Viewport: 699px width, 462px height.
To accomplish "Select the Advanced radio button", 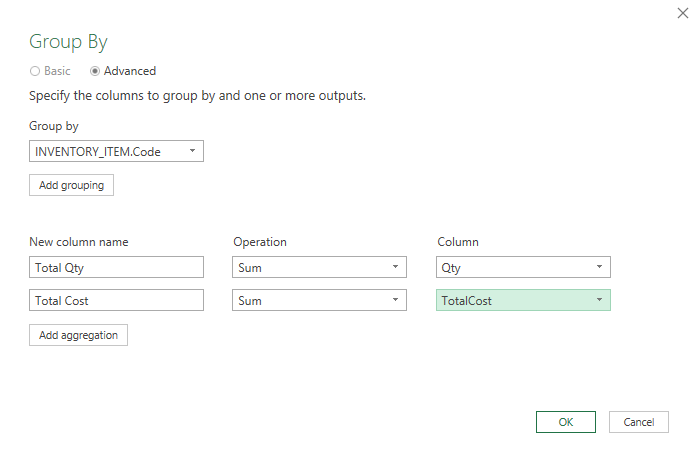I will (95, 71).
